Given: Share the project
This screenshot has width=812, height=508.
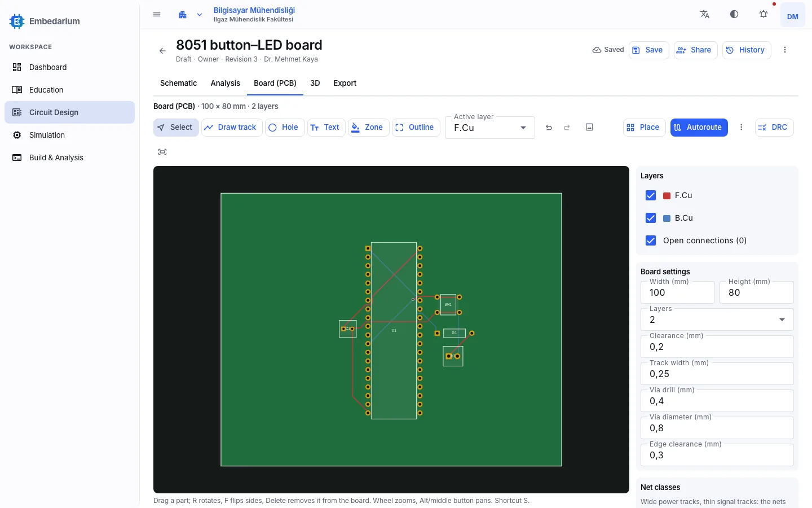Looking at the screenshot, I should coord(695,50).
